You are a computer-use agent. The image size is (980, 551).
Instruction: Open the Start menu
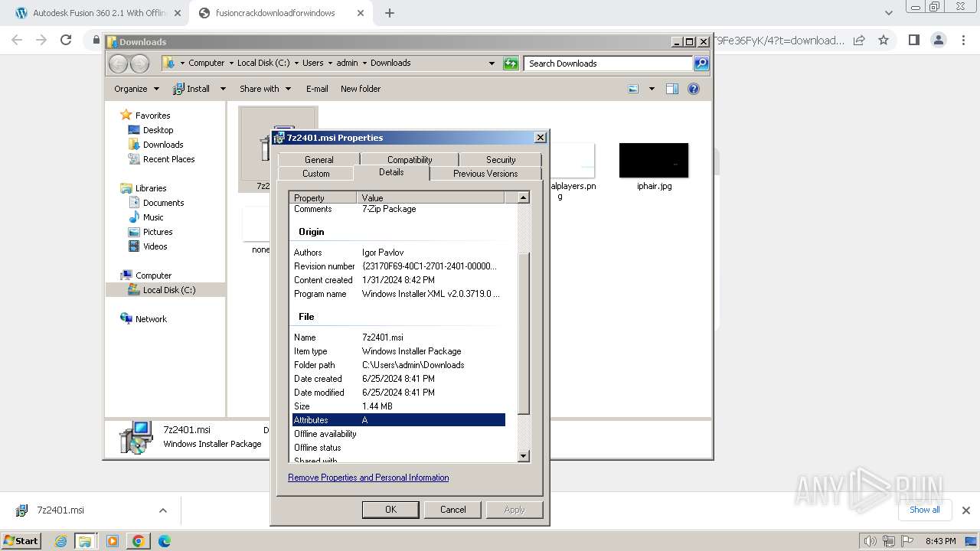point(21,540)
